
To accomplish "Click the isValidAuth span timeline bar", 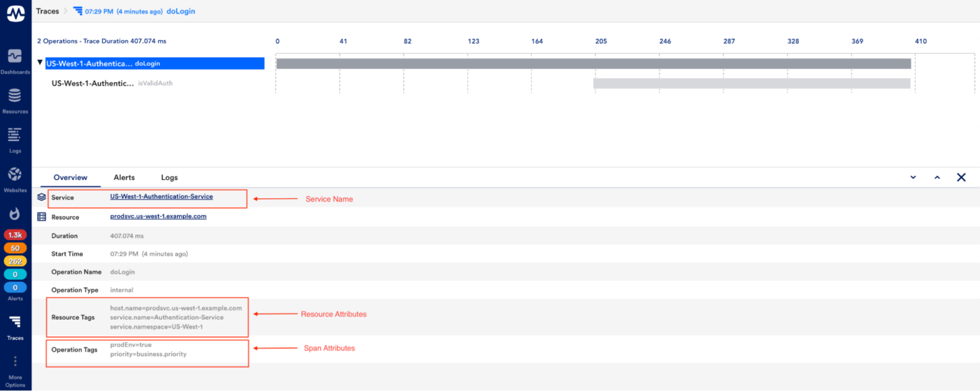I will click(751, 84).
